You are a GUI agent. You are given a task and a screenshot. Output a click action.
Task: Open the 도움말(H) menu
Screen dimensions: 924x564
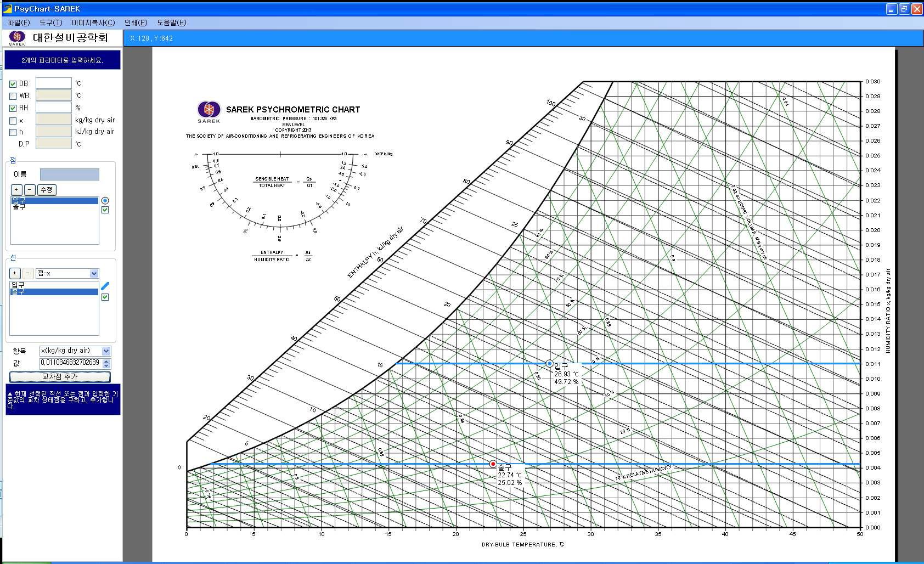tap(171, 22)
